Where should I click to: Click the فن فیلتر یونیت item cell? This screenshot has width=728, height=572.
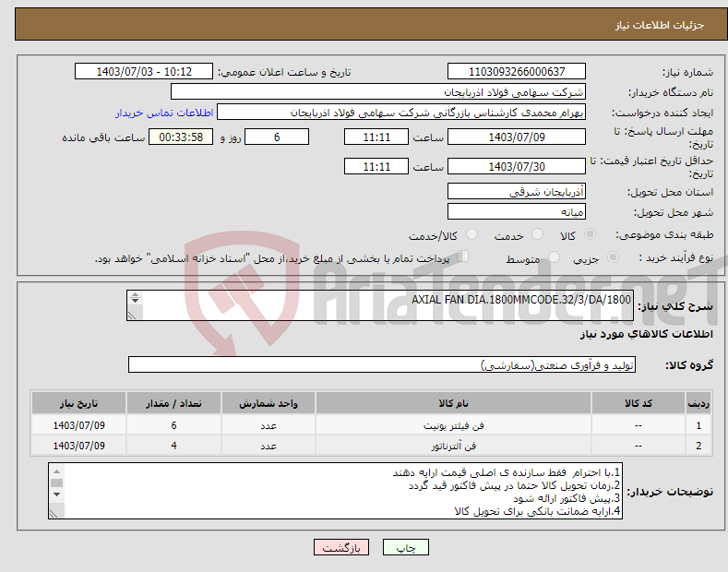[453, 425]
